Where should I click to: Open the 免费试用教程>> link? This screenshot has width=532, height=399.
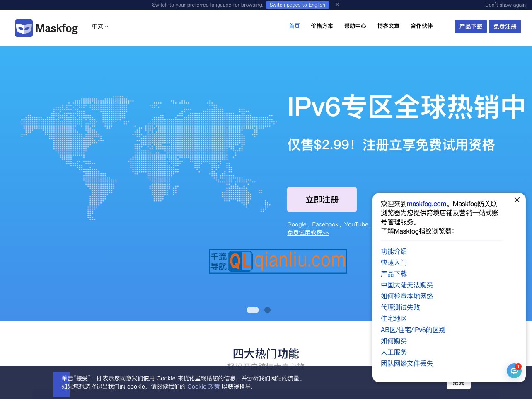click(308, 233)
